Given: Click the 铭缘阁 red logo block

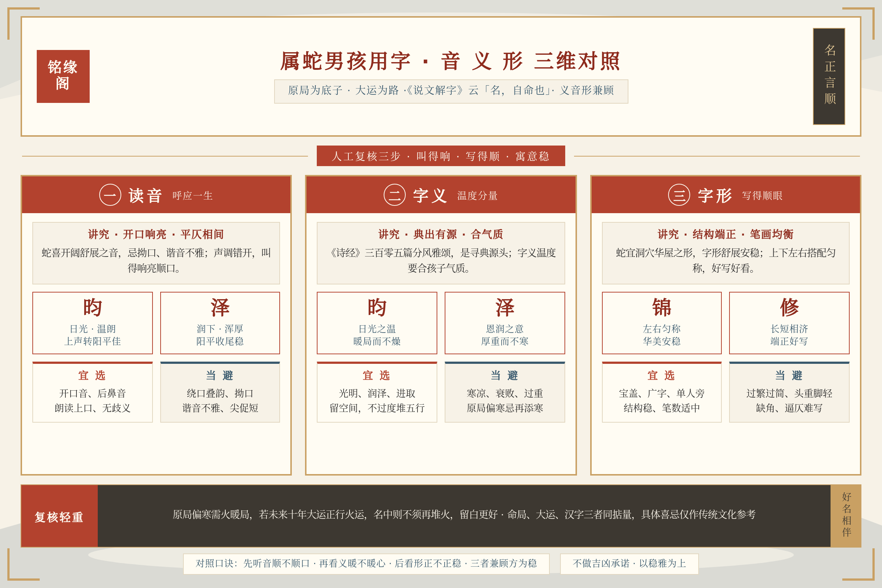Looking at the screenshot, I should 63,76.
